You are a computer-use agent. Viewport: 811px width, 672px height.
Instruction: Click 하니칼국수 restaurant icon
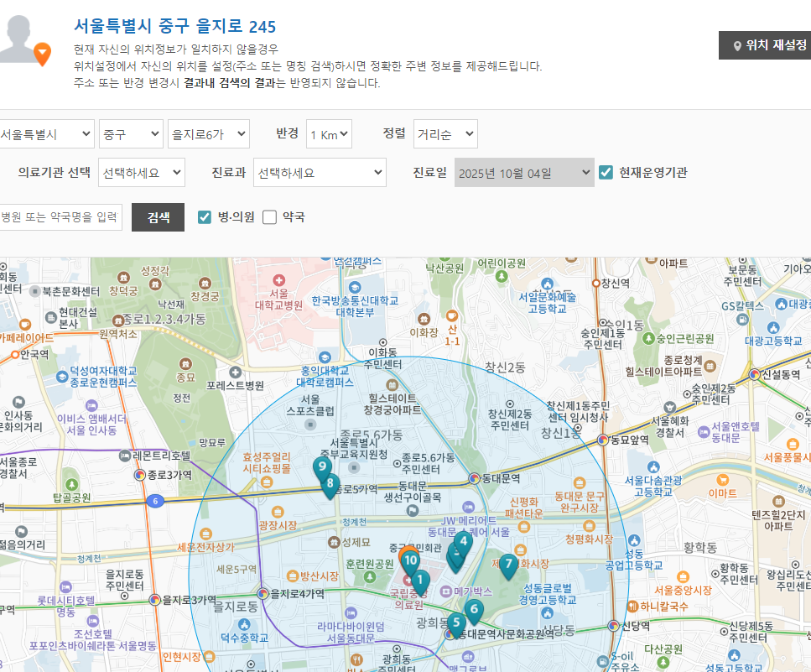coord(632,607)
